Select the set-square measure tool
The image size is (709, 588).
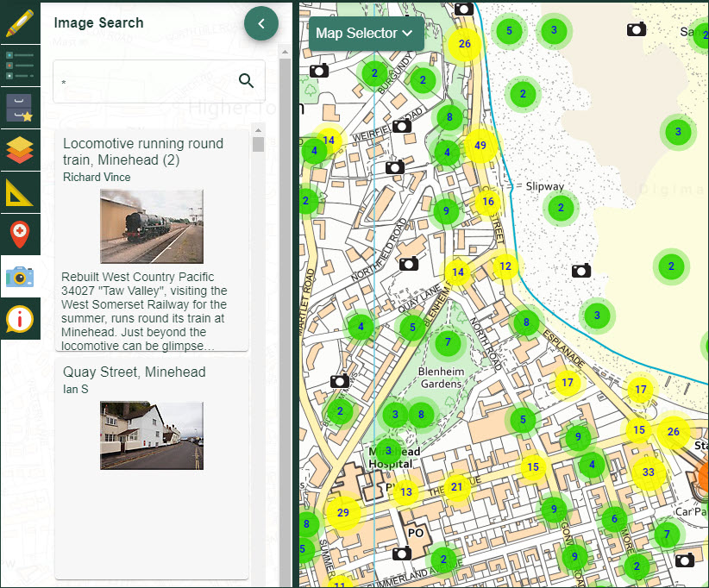20,192
